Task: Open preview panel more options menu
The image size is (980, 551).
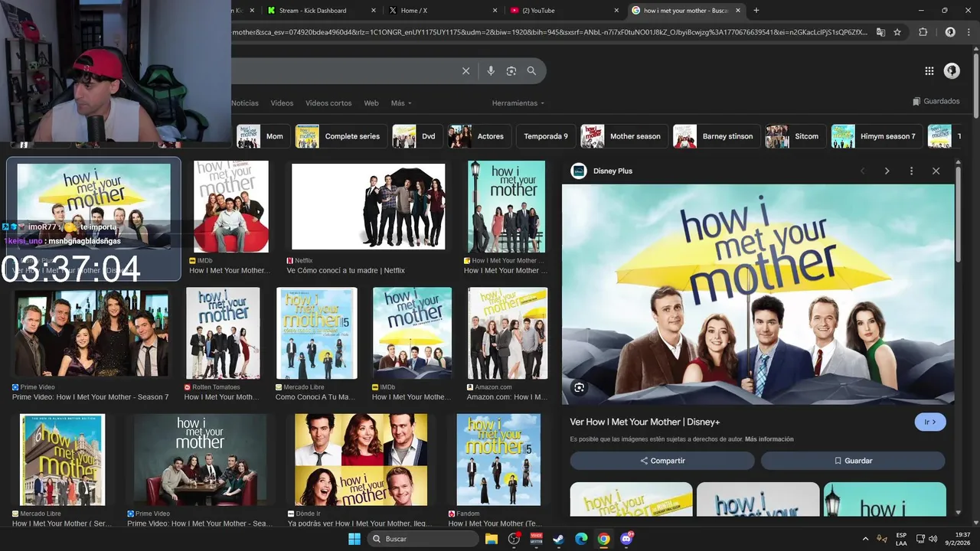Action: click(x=911, y=171)
